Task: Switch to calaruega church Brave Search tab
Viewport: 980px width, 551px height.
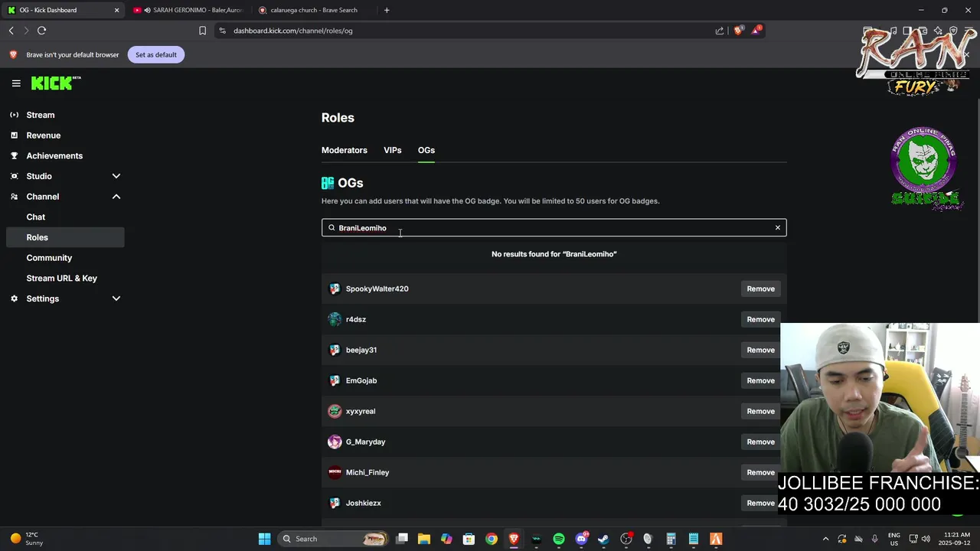Action: point(314,10)
